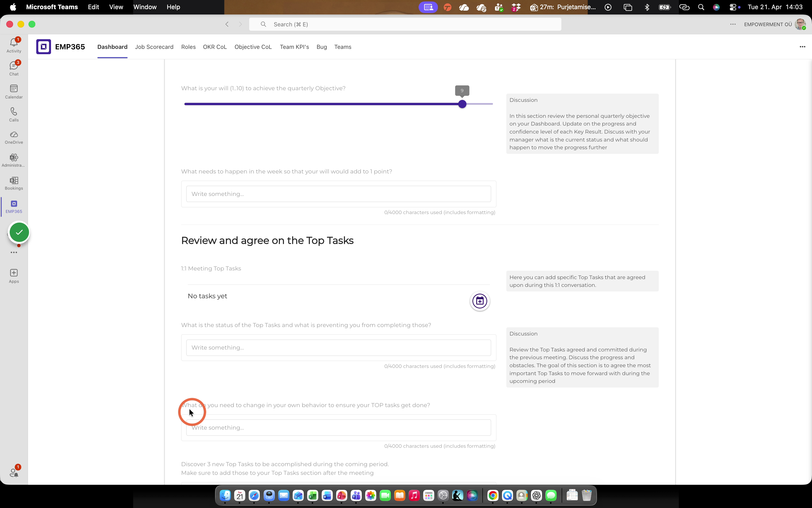This screenshot has width=812, height=508.
Task: Go back with the navigation arrow
Action: click(227, 24)
